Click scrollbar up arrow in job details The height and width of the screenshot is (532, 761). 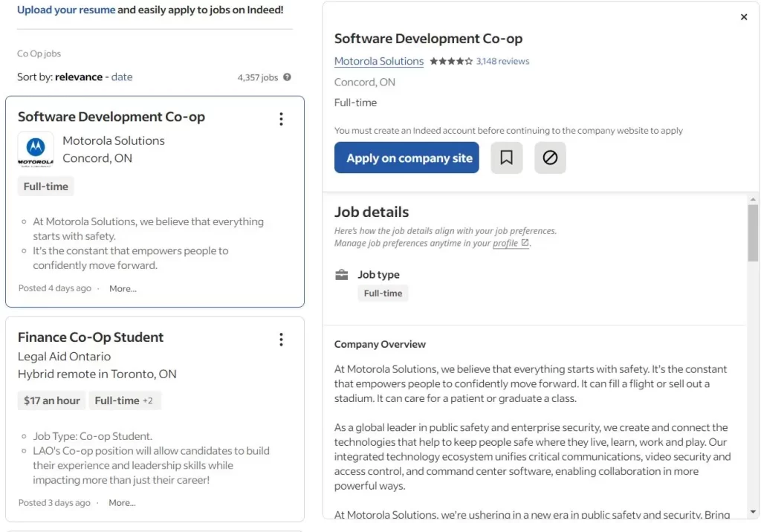pos(753,199)
